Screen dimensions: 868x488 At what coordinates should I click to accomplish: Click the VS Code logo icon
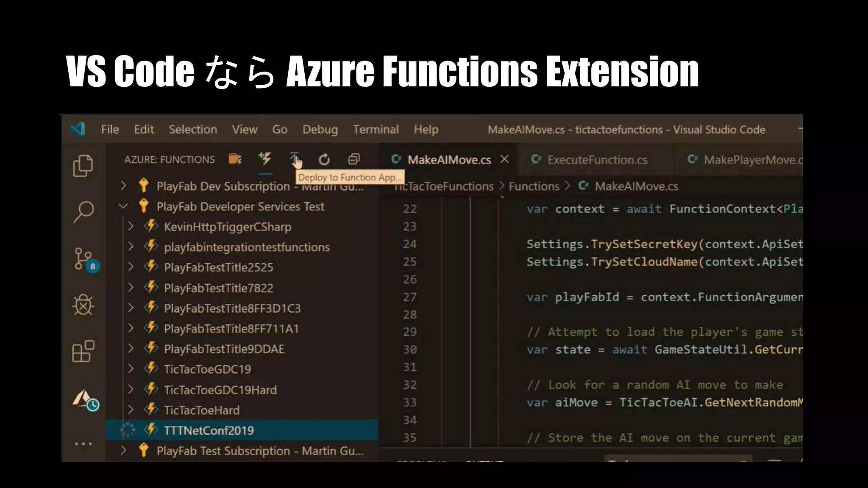[78, 129]
